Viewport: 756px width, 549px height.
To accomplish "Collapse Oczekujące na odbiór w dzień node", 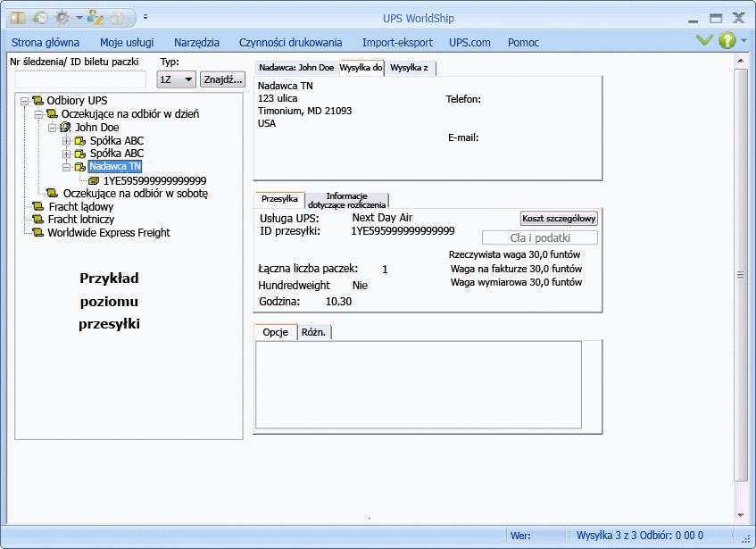I will click(x=38, y=115).
